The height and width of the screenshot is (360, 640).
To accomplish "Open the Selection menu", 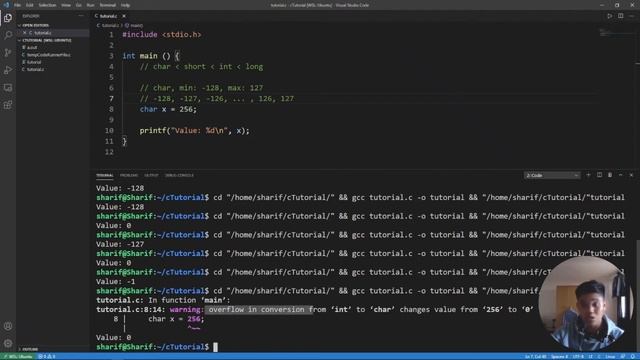I will 47,5.
